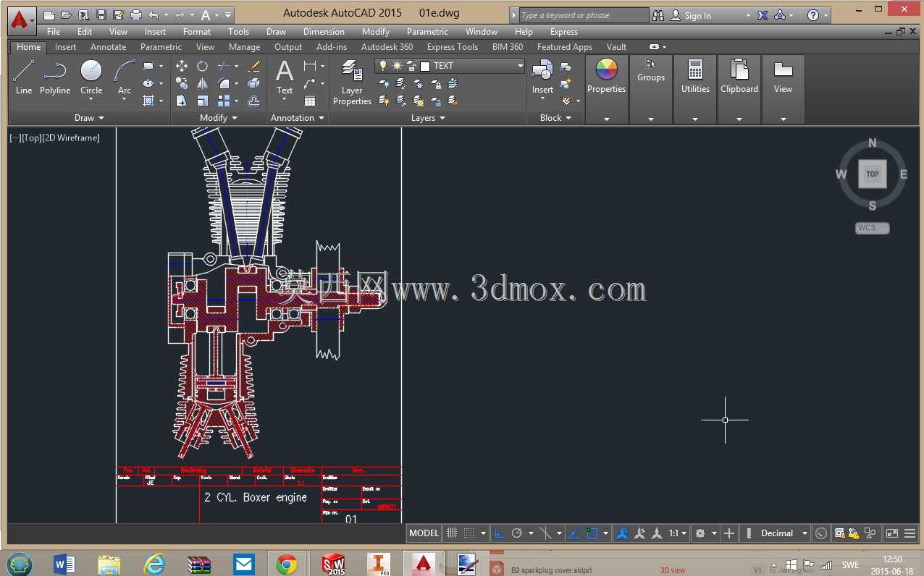Select the Scale tool
Screen dimensions: 924x576
point(203,101)
